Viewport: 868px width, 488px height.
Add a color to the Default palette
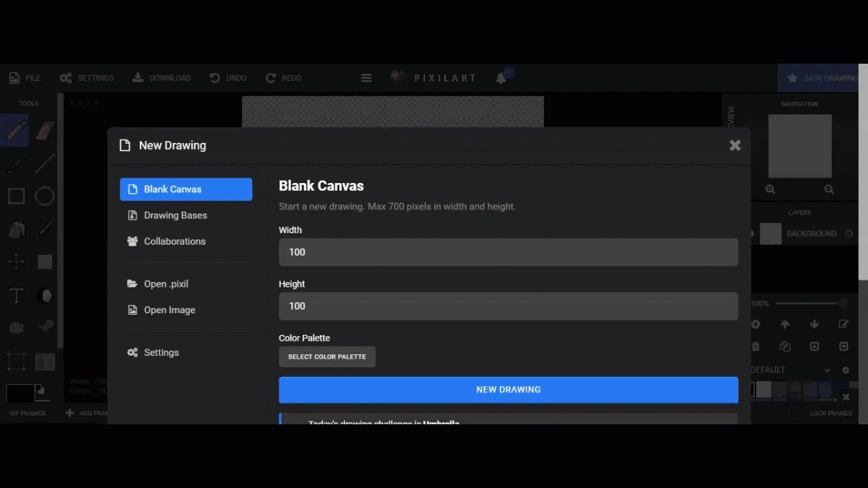(846, 370)
